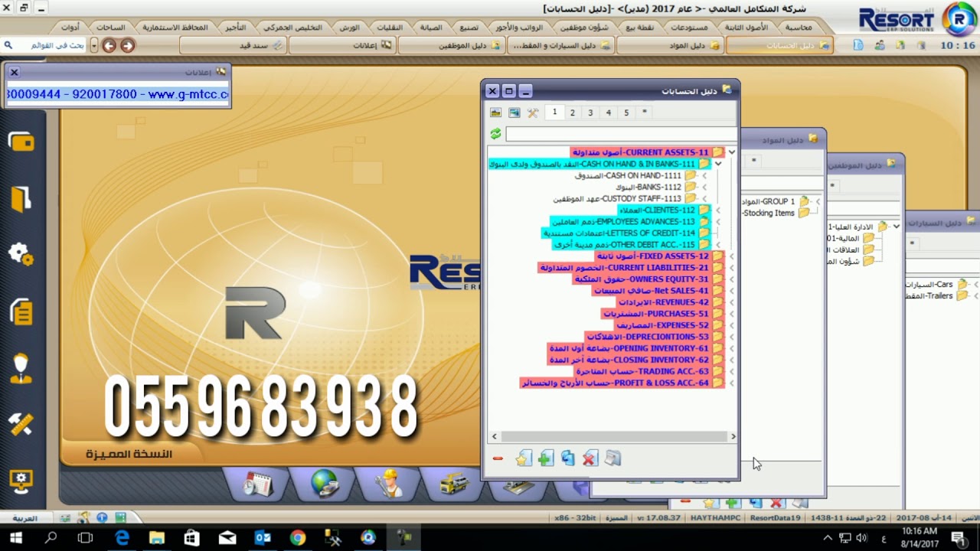This screenshot has width=980, height=551.
Task: Open the documents icon in left sidebar
Action: coord(21,311)
